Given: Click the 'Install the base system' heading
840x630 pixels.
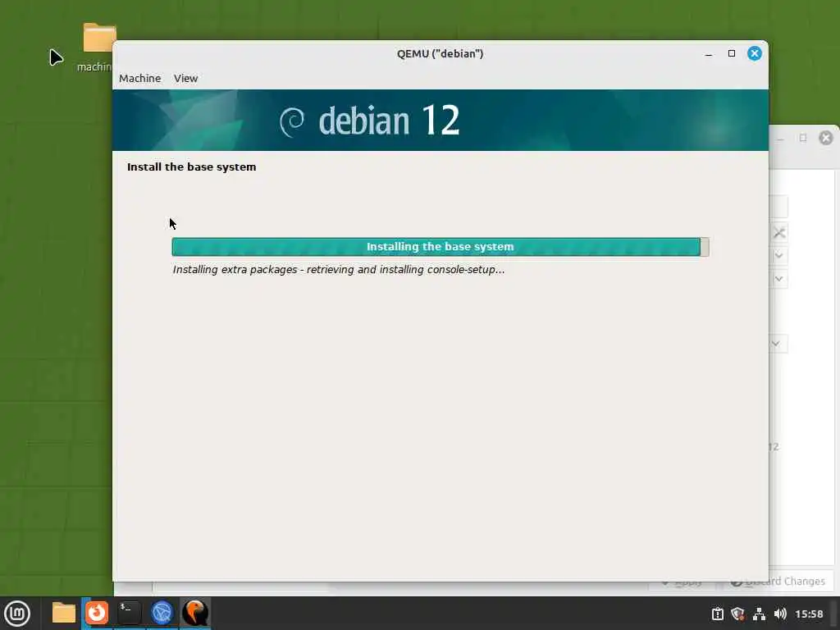Looking at the screenshot, I should [x=191, y=167].
